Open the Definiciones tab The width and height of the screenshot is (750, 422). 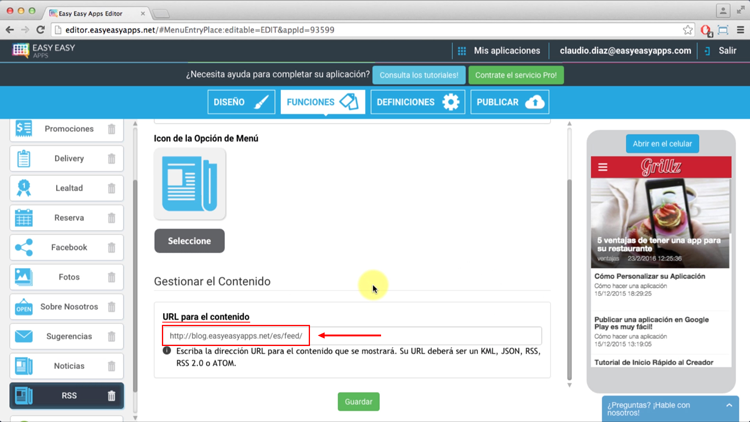[x=418, y=102]
